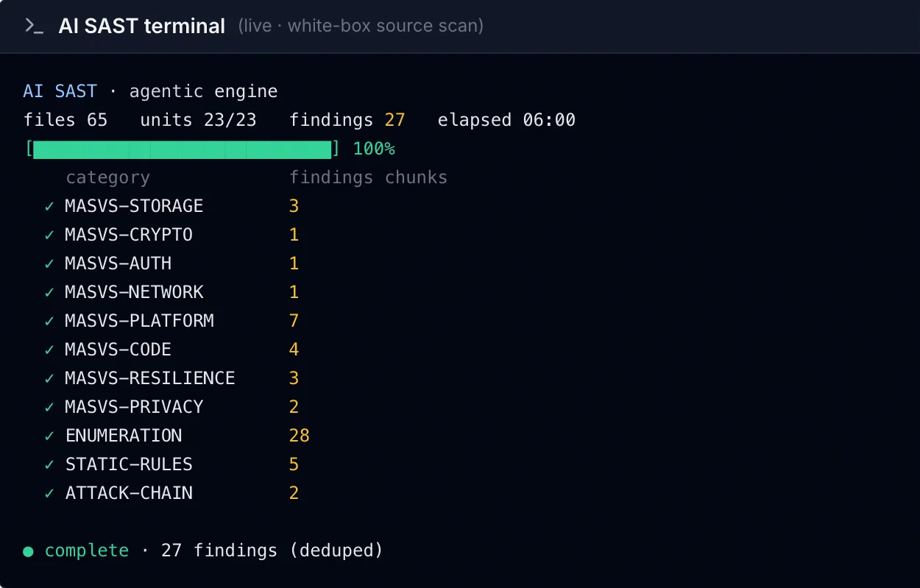
Task: Click the findings count for MASVS-NETWORK
Action: 294,292
